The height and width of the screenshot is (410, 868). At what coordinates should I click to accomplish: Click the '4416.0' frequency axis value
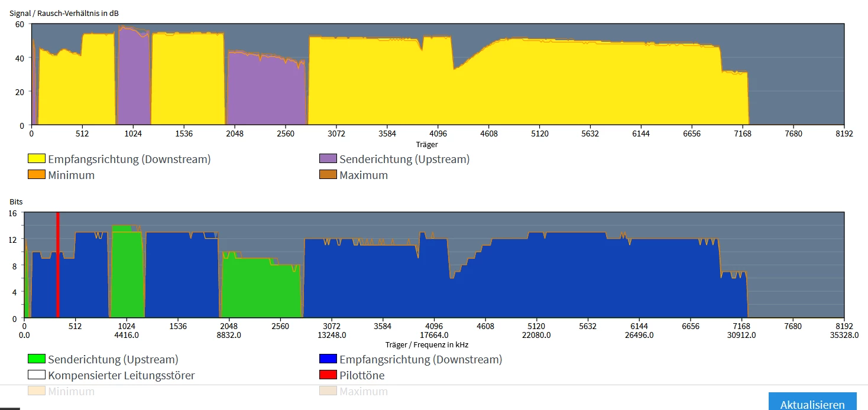click(127, 335)
